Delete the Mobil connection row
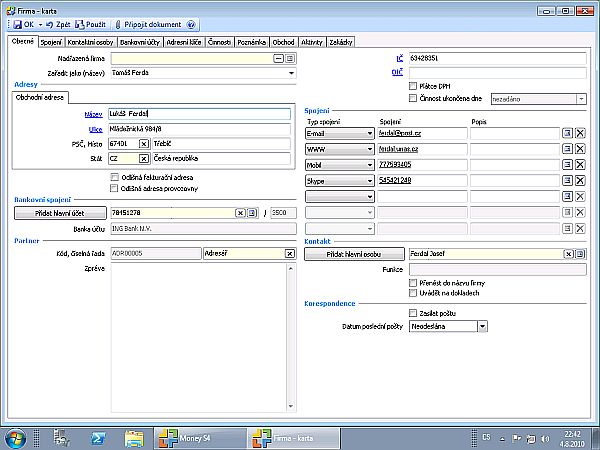The height and width of the screenshot is (450, 600). 580,165
